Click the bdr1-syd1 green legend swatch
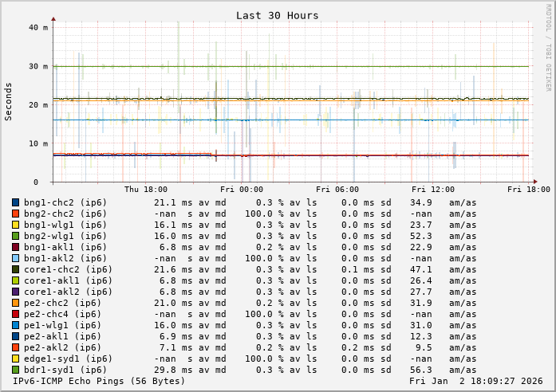556x392 pixels. click(x=15, y=370)
